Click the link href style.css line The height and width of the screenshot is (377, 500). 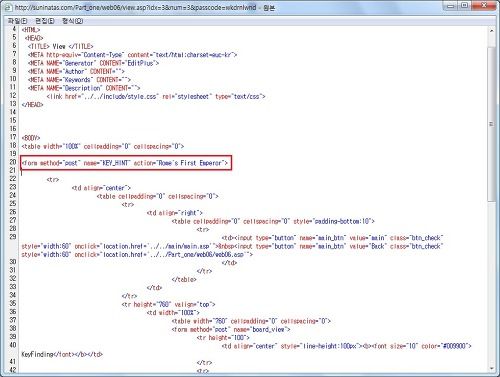(156, 96)
